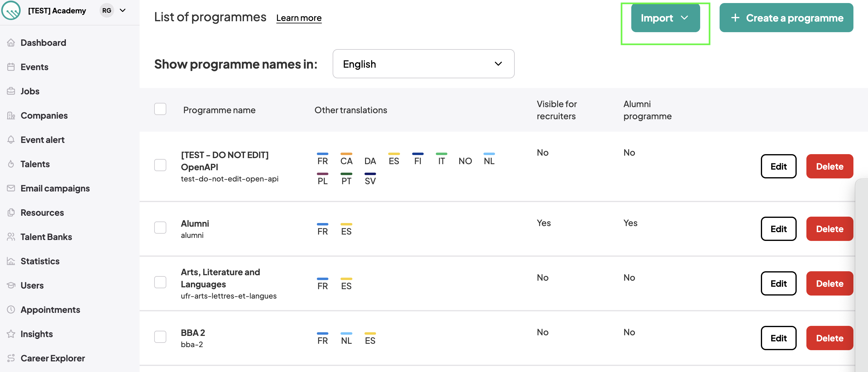Screen dimensions: 868x372
Task: Click the Statistics chart icon
Action: 11,261
